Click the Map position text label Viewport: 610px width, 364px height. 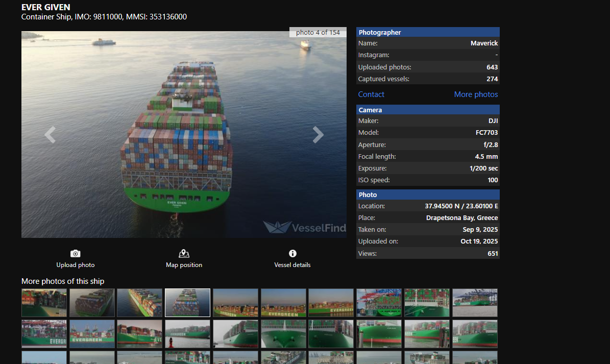tap(184, 265)
